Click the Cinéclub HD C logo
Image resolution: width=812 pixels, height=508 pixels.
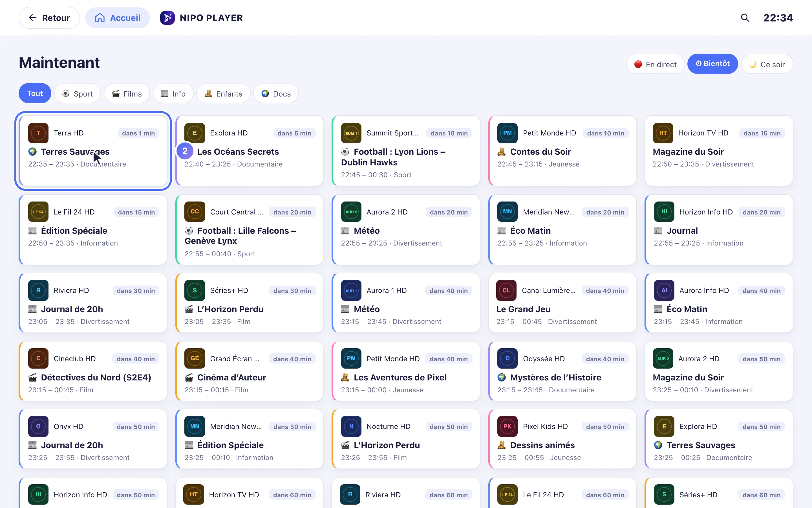tap(38, 358)
